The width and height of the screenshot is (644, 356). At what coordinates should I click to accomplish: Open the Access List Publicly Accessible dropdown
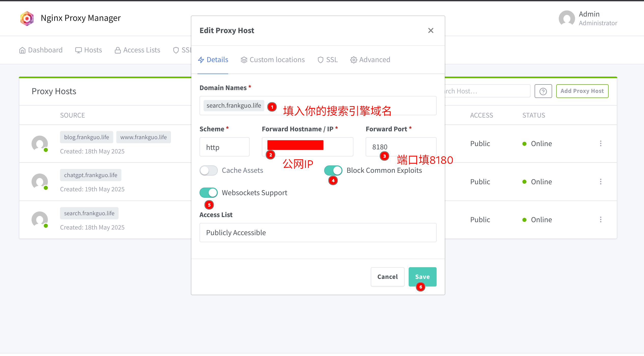pyautogui.click(x=318, y=233)
